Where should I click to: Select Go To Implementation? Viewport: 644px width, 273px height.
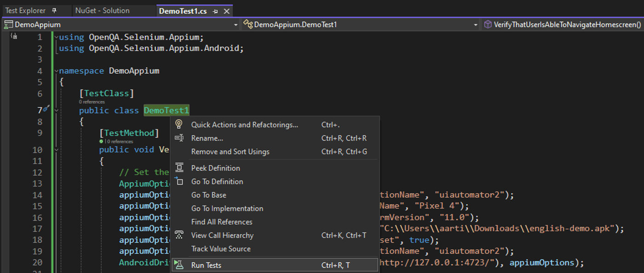[274, 208]
